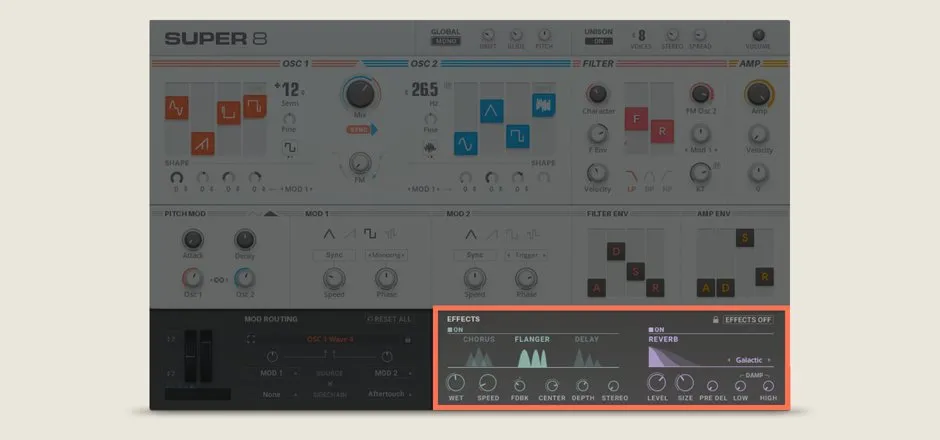This screenshot has width=940, height=440.
Task: Select previous reverb type left of Galactic
Action: [729, 360]
